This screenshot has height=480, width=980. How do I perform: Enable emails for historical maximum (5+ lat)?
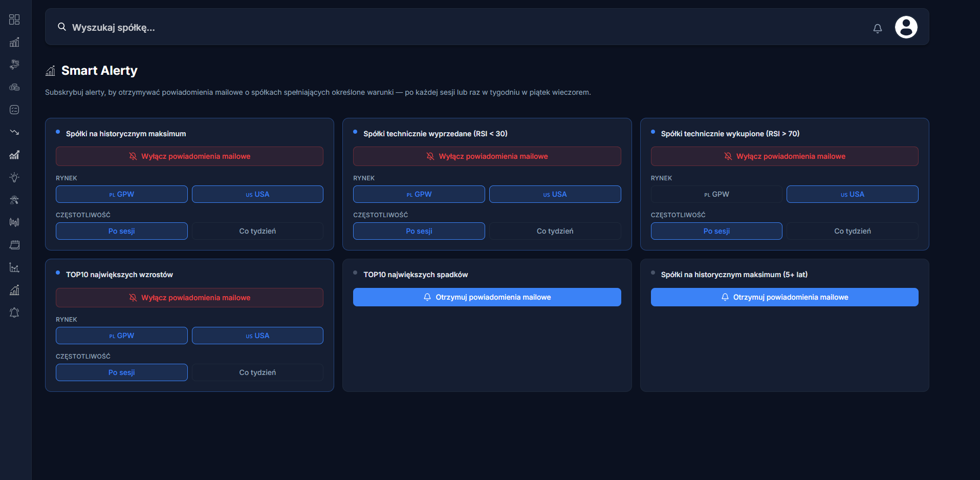click(x=784, y=297)
